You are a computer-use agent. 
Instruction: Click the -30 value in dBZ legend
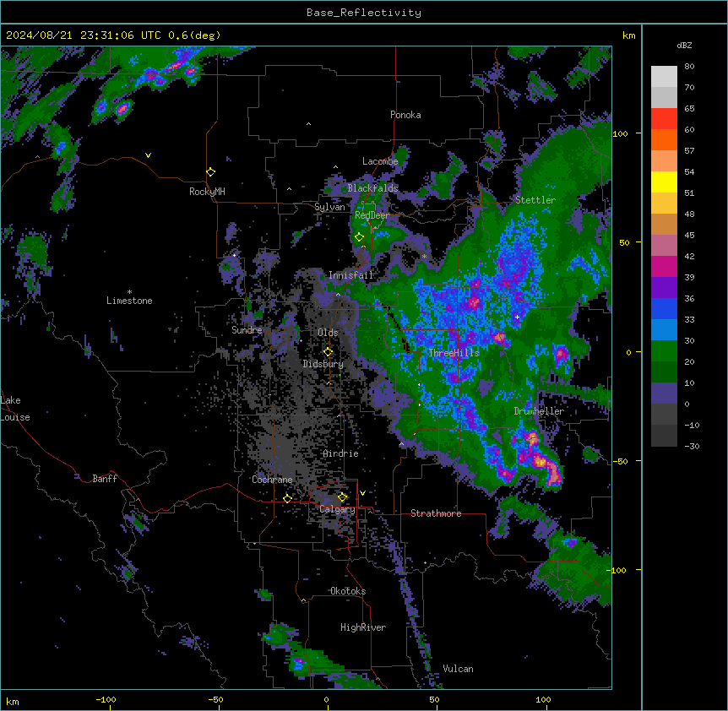(x=692, y=447)
